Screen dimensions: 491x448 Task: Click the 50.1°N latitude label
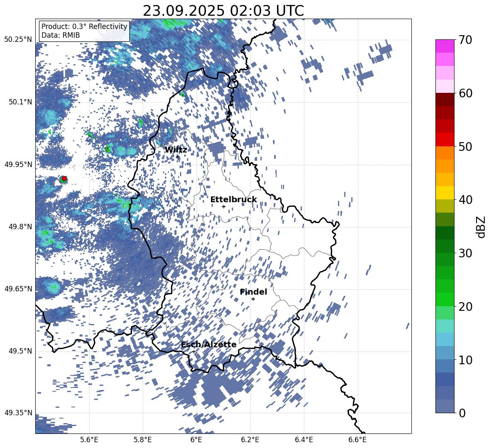click(21, 102)
